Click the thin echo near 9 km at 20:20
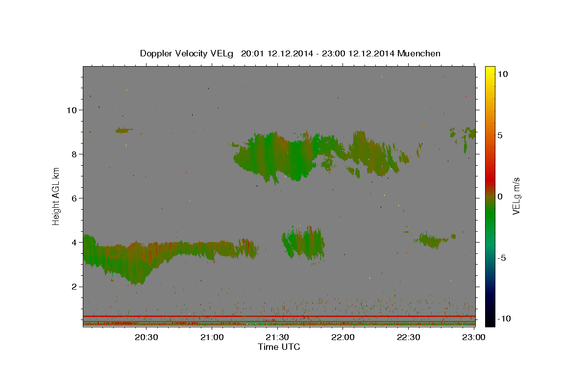Screen dimensions: 588x392 (x=124, y=130)
